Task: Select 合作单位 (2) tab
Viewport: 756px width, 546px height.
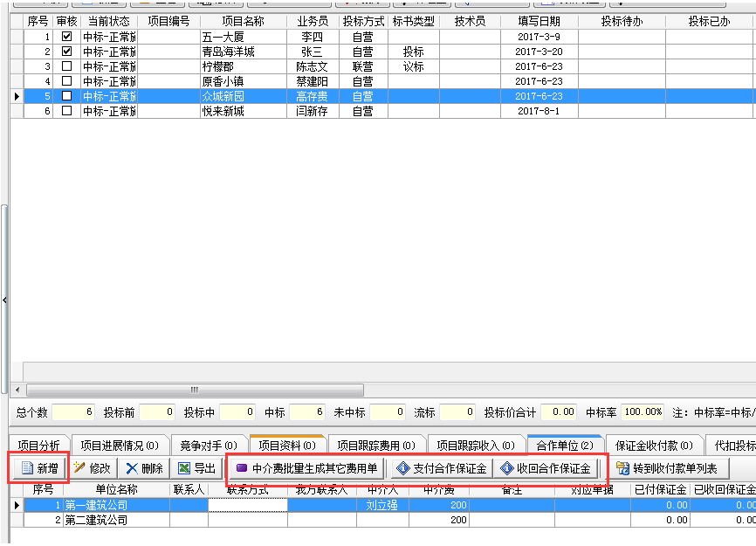Action: 565,446
